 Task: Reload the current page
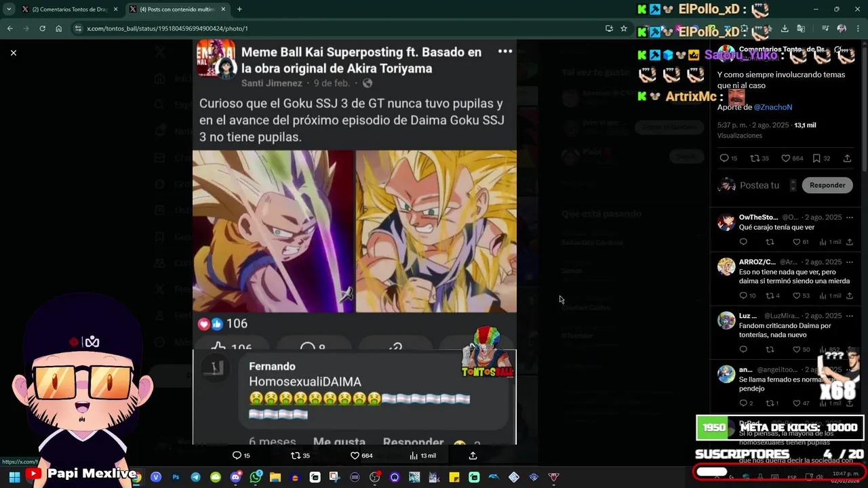pos(42,28)
